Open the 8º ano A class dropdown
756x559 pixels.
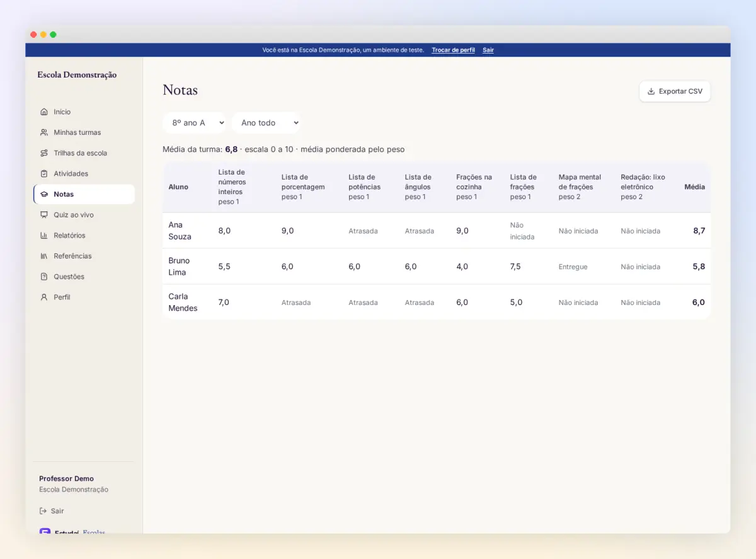[x=194, y=123]
